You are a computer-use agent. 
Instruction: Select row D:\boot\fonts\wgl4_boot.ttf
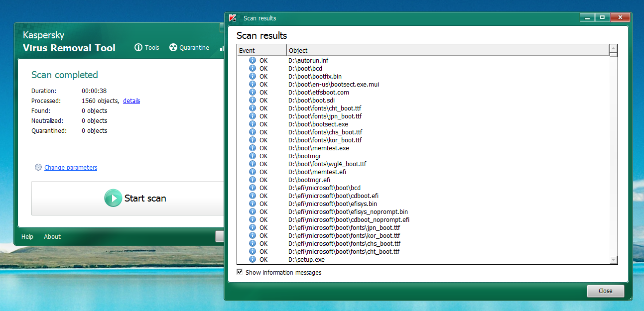pos(423,164)
